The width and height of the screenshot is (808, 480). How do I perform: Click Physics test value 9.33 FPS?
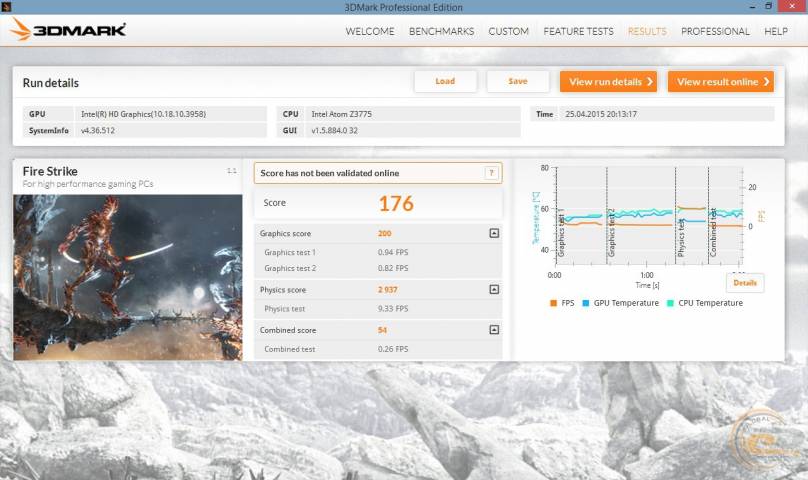[x=393, y=309]
